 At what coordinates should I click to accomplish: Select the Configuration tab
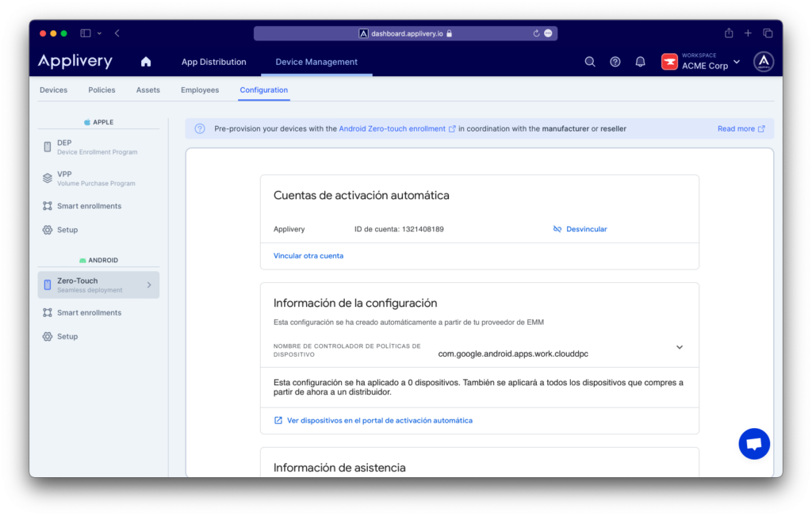point(263,90)
